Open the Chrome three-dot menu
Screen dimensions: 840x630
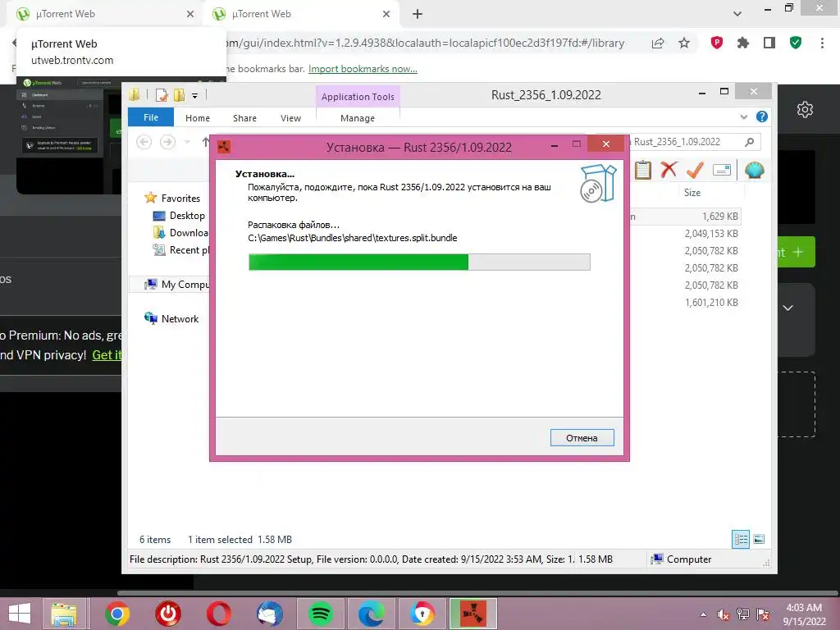pos(822,43)
